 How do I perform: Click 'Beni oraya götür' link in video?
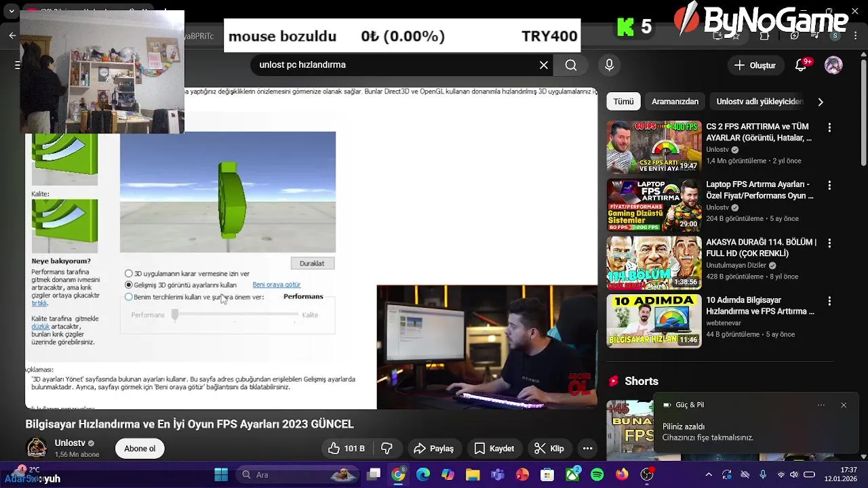click(277, 285)
